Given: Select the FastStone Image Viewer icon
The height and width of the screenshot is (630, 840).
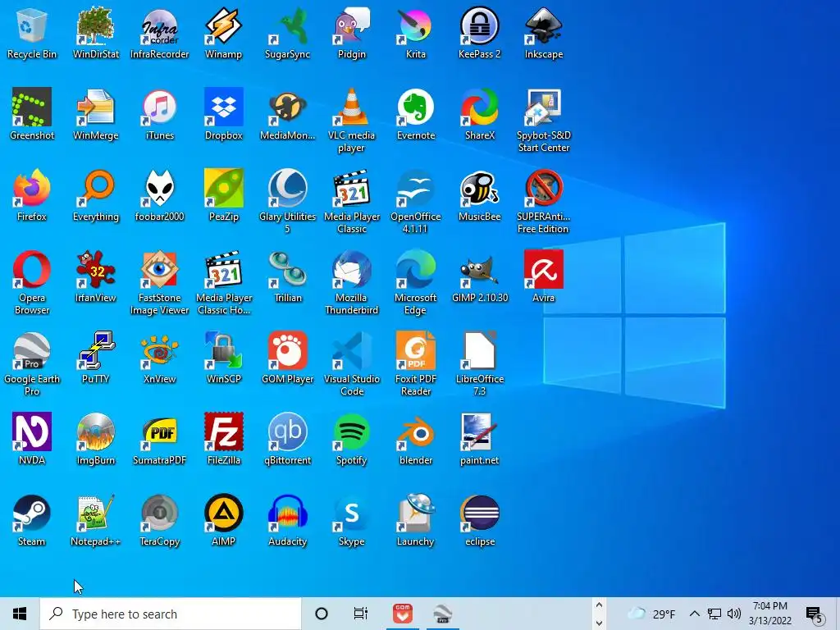Looking at the screenshot, I should click(160, 283).
